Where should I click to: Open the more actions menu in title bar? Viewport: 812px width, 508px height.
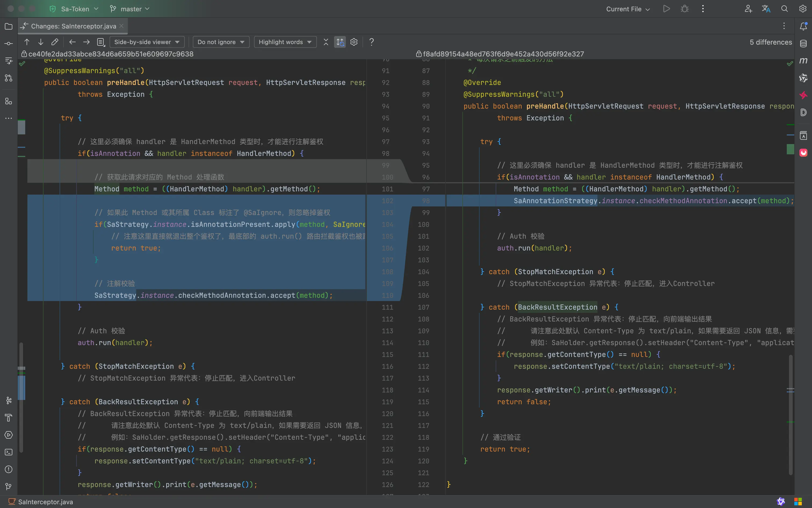(x=703, y=9)
